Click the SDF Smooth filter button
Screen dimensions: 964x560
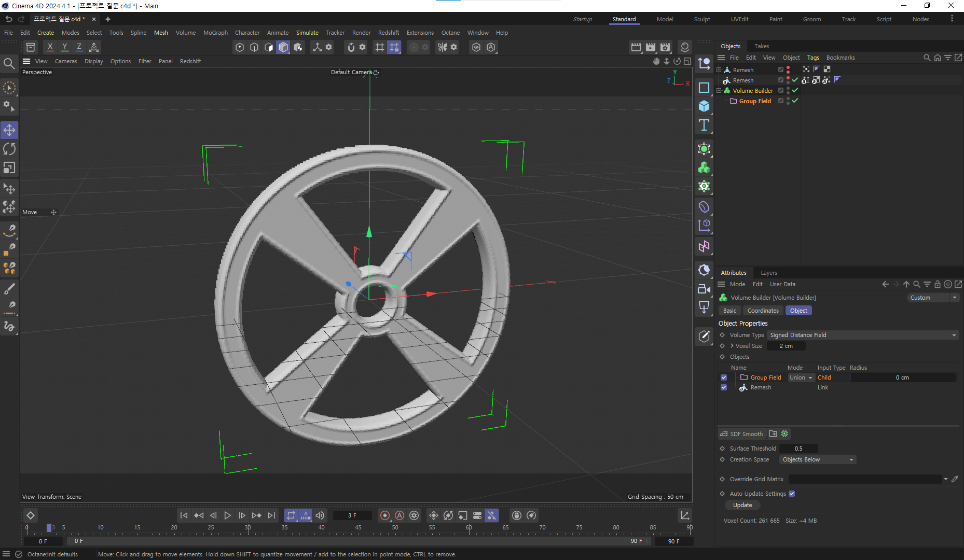(x=741, y=434)
